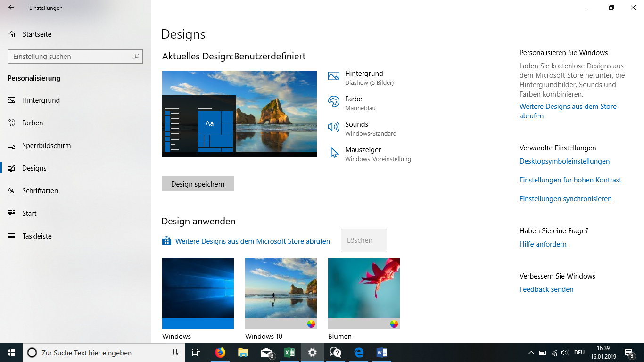This screenshot has width=644, height=362.
Task: Click the current design preview image
Action: [239, 114]
